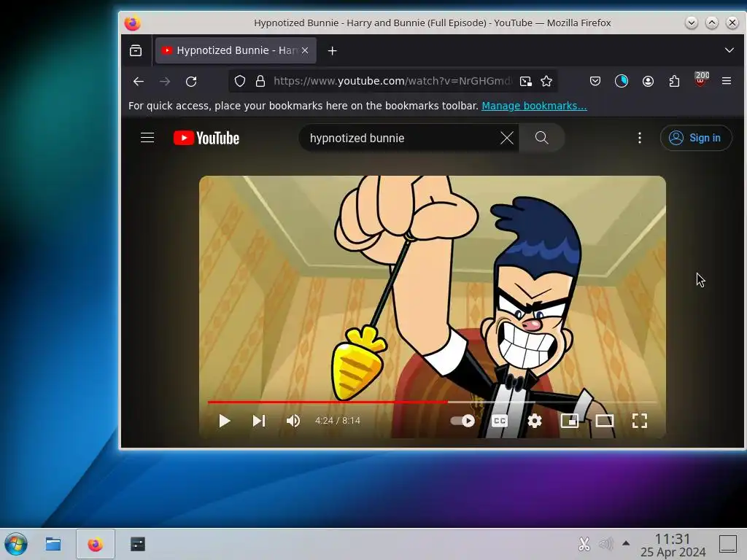Play the paused YouTube video

tap(225, 421)
